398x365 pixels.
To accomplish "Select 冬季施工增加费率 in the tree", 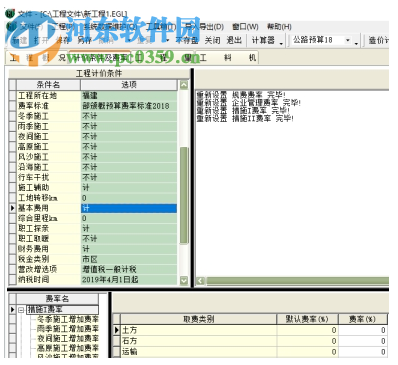I will [x=68, y=319].
